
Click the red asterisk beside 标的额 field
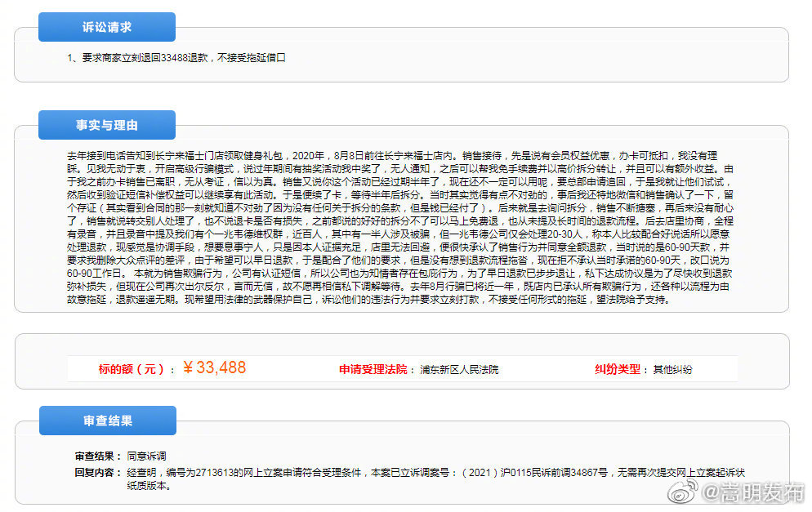pyautogui.click(x=91, y=369)
